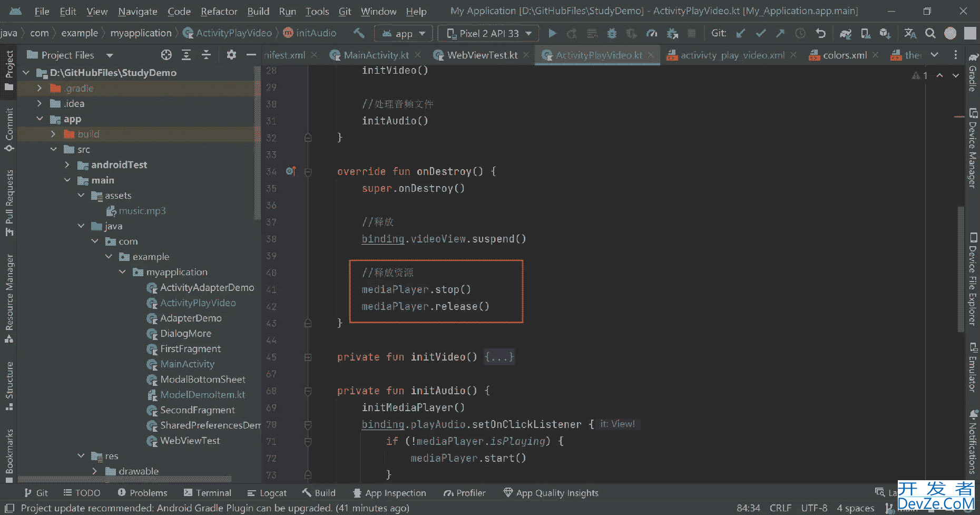Open editor tabs more options menu
This screenshot has width=980, height=515.
(956, 55)
